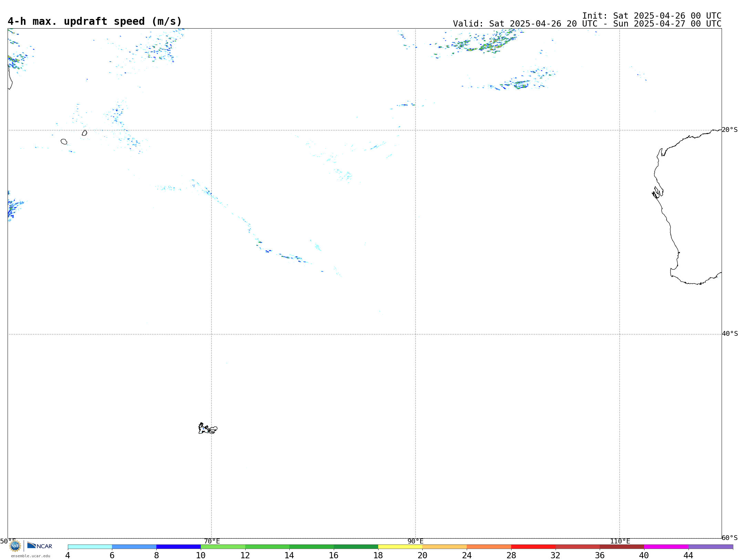Click the 40°S latitude label
744x560 pixels.
730,334
